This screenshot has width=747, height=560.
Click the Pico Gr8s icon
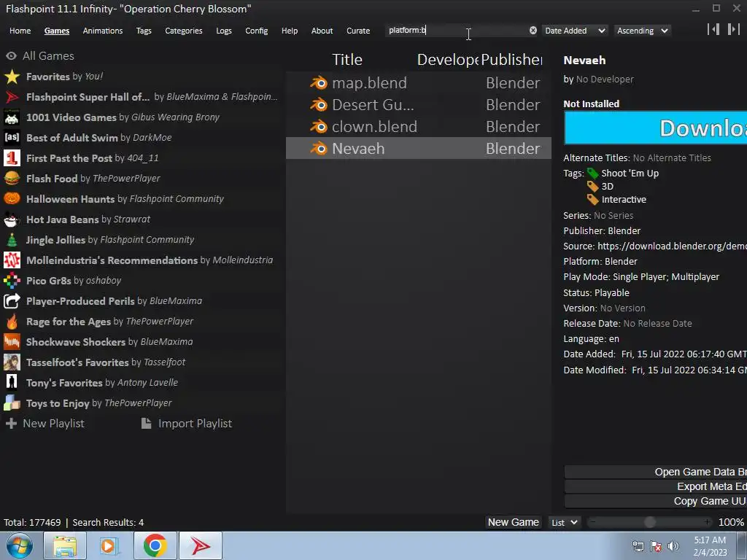click(12, 281)
